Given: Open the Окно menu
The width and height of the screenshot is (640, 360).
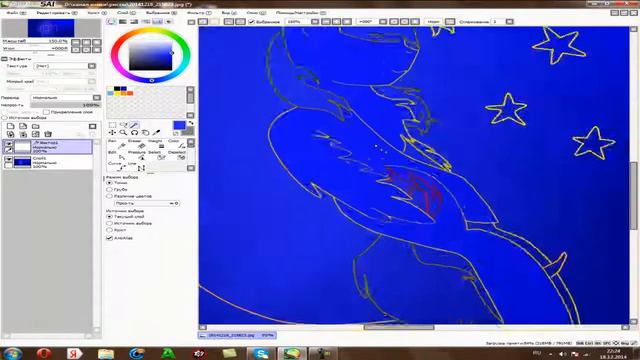Looking at the screenshot, I should pyautogui.click(x=256, y=13).
